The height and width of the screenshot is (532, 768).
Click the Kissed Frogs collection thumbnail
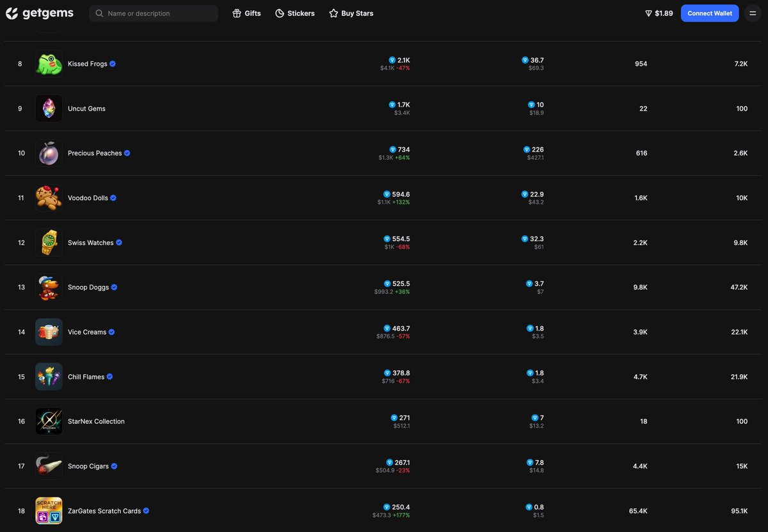pos(49,64)
